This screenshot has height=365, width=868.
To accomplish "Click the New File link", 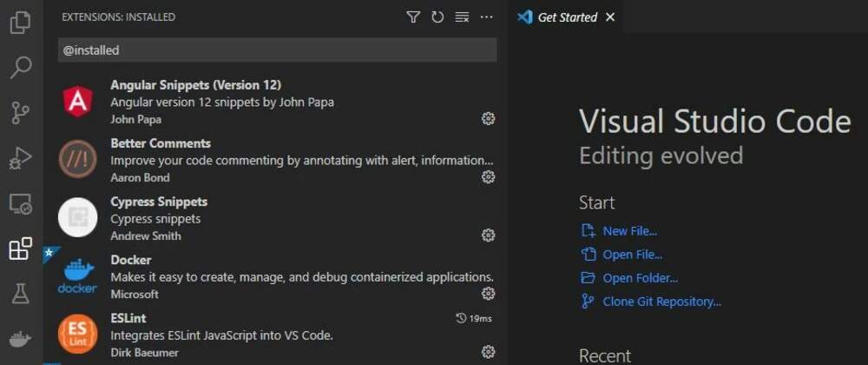I will coord(629,231).
